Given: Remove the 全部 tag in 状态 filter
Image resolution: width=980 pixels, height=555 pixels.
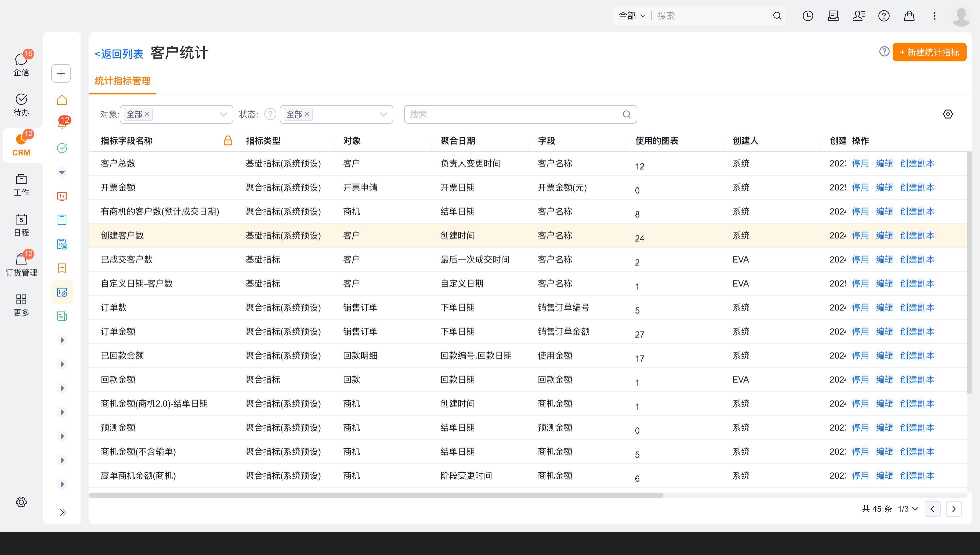Looking at the screenshot, I should pyautogui.click(x=307, y=114).
